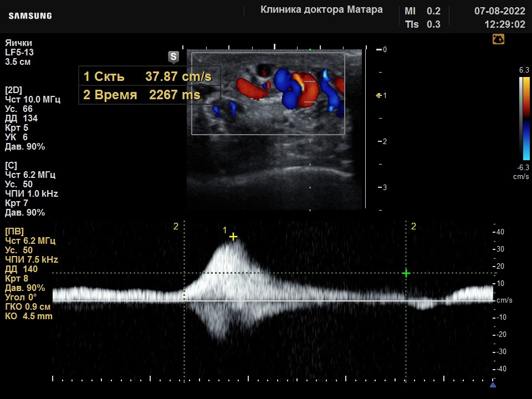Click the 'Чст 10.0 МГц' 2D frequency

tap(33, 99)
